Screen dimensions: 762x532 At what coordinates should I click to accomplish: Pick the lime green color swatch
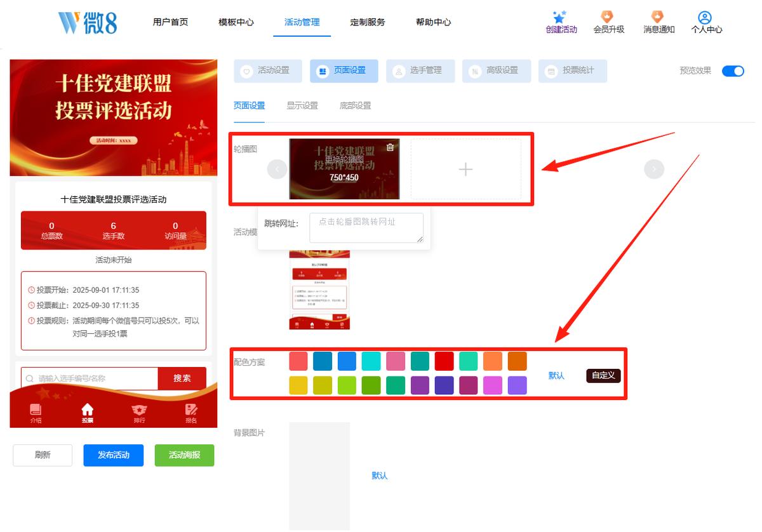tap(347, 385)
